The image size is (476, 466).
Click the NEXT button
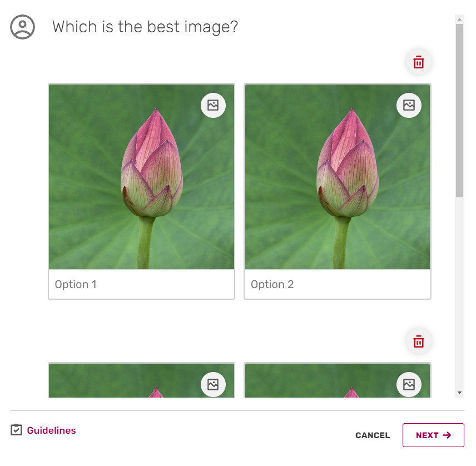pyautogui.click(x=433, y=435)
